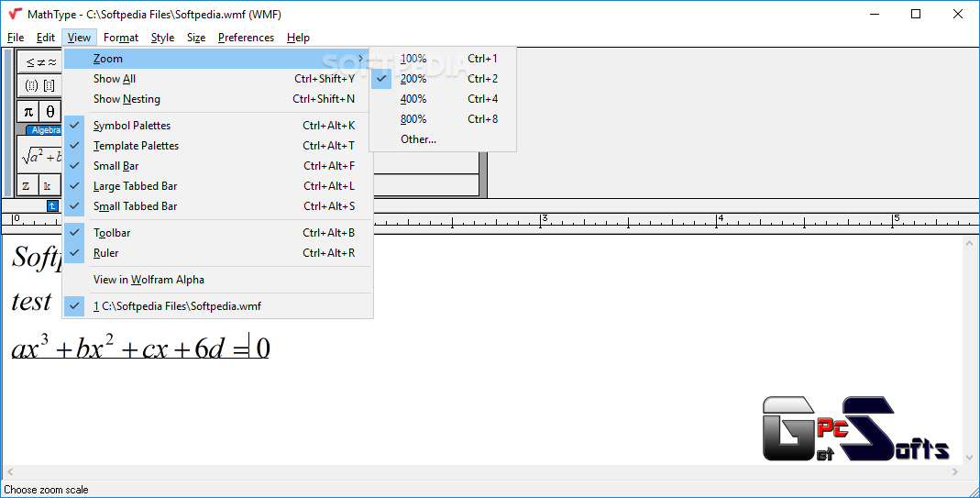
Task: Toggle Template Palettes visibility
Action: 219,146
